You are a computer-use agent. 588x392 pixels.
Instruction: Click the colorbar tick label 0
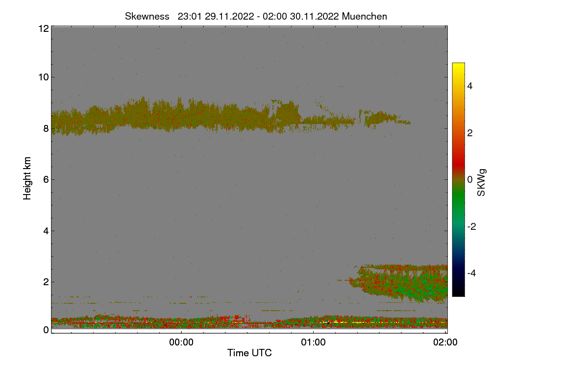tap(470, 179)
